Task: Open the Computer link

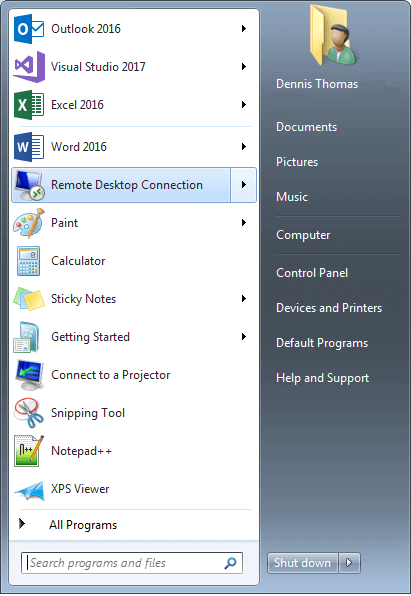Action: click(x=303, y=235)
